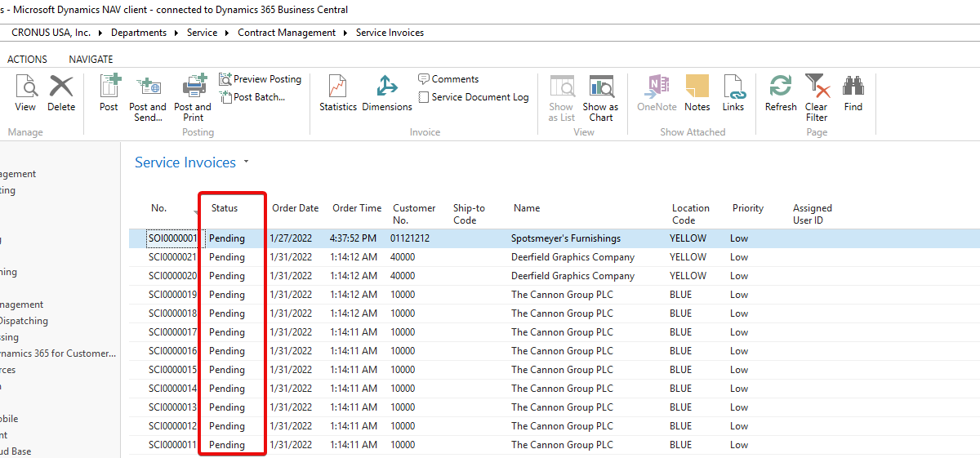980x458 pixels.
Task: Open Dynamics 365 for Customer navigation item
Action: (57, 354)
